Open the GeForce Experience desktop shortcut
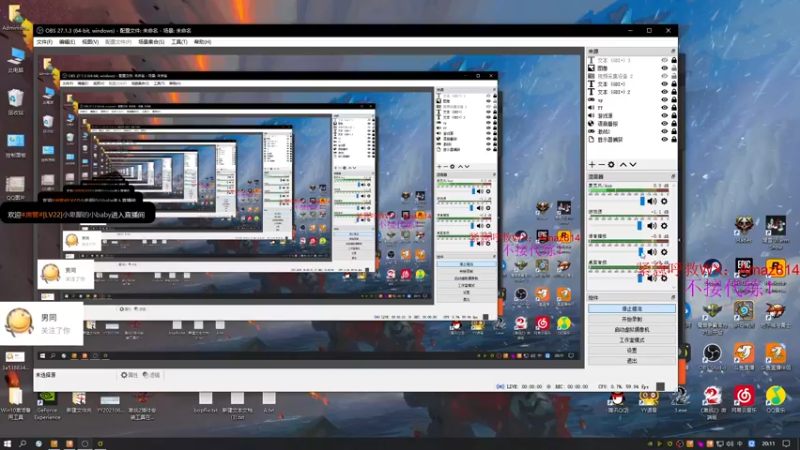Screen dimensions: 800x450 coord(47,406)
